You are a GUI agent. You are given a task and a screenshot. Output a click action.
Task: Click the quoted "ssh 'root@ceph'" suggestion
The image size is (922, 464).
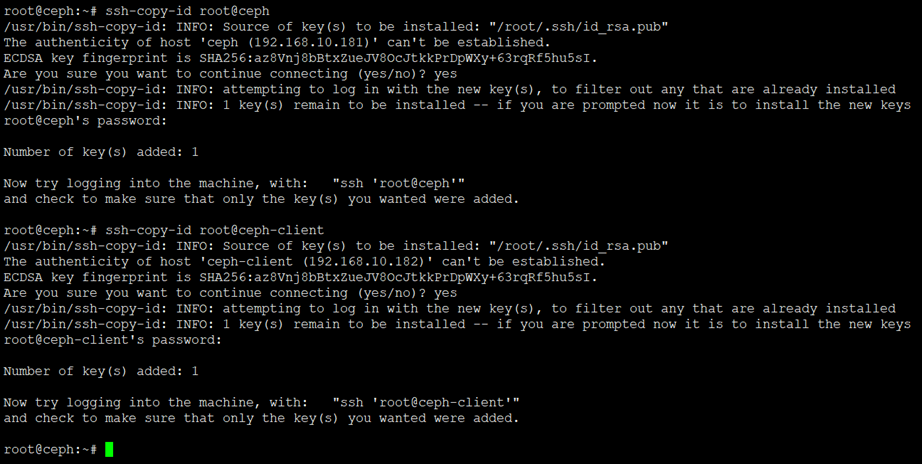coord(400,184)
